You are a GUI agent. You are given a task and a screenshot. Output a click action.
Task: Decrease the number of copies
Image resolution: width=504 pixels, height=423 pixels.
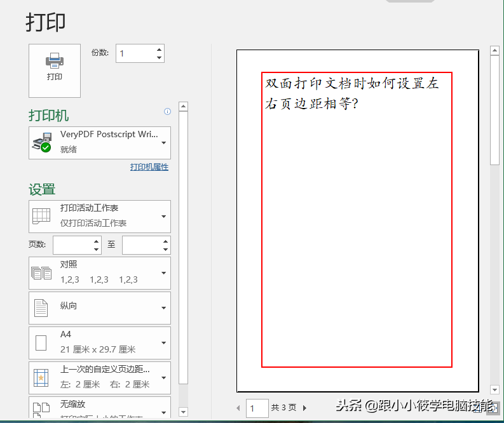(x=159, y=58)
